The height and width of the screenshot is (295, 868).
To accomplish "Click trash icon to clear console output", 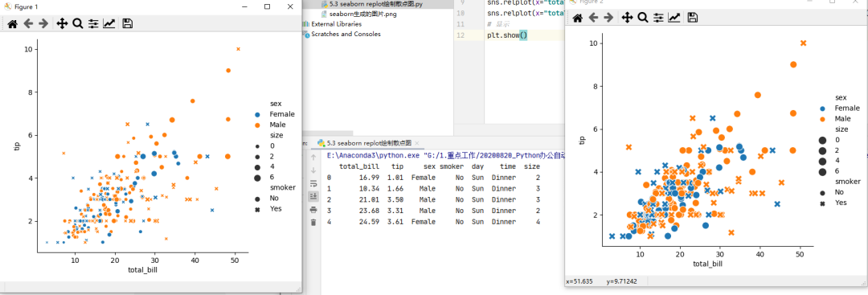I will (313, 222).
